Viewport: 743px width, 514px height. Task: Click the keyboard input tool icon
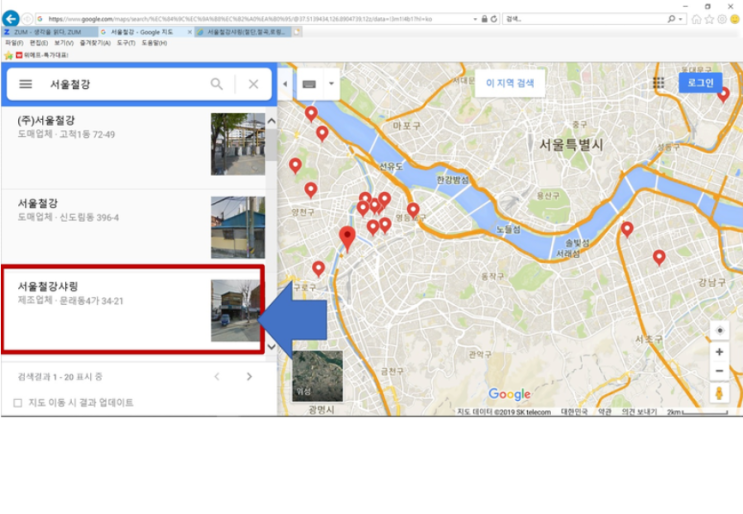click(x=309, y=84)
